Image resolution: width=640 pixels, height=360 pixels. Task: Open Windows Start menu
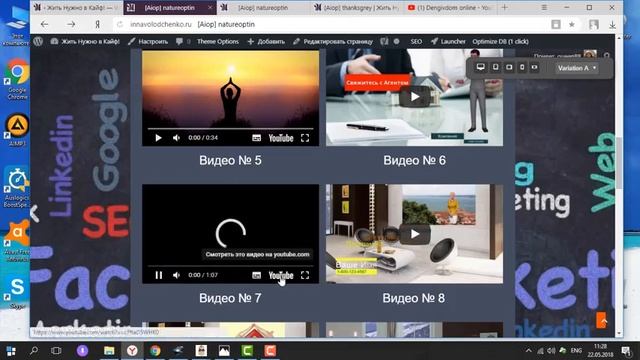[x=11, y=351]
